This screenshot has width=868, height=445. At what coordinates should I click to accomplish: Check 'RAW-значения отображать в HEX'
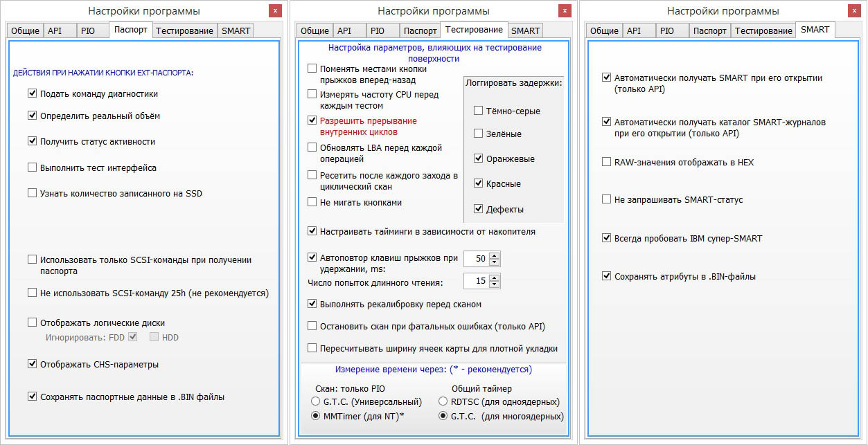[607, 162]
